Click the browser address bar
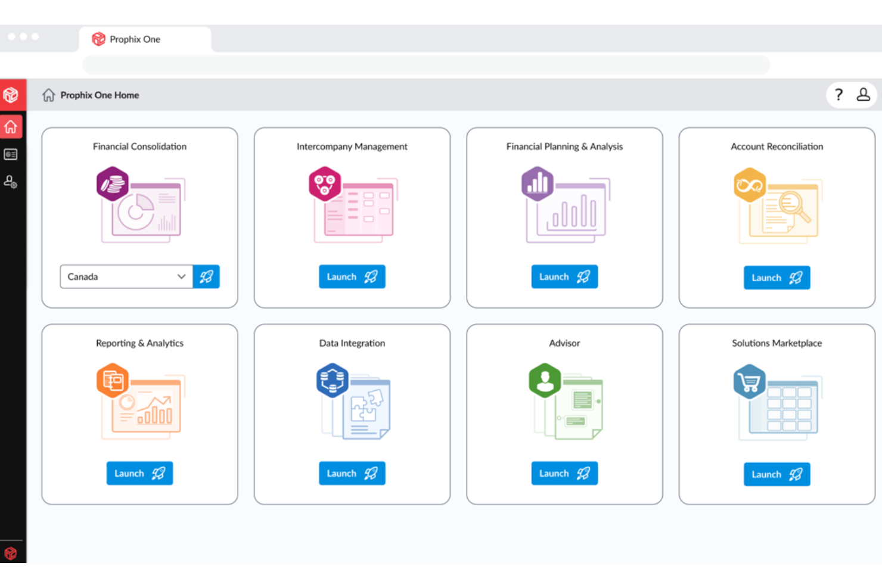Viewport: 882px width, 588px height. click(426, 64)
